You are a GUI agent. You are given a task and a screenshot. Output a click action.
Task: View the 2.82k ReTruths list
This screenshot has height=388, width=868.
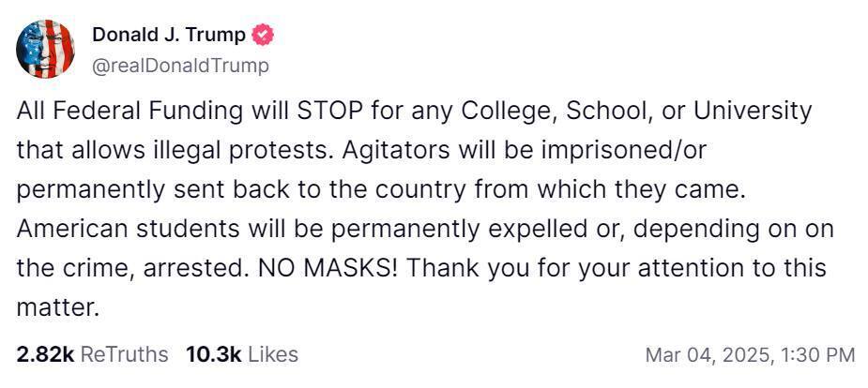[92, 354]
